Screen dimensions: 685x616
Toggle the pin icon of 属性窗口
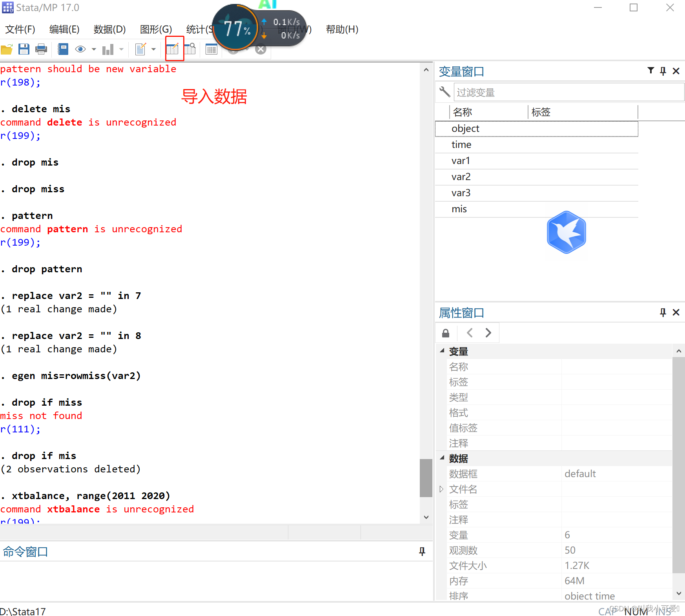[x=663, y=312]
